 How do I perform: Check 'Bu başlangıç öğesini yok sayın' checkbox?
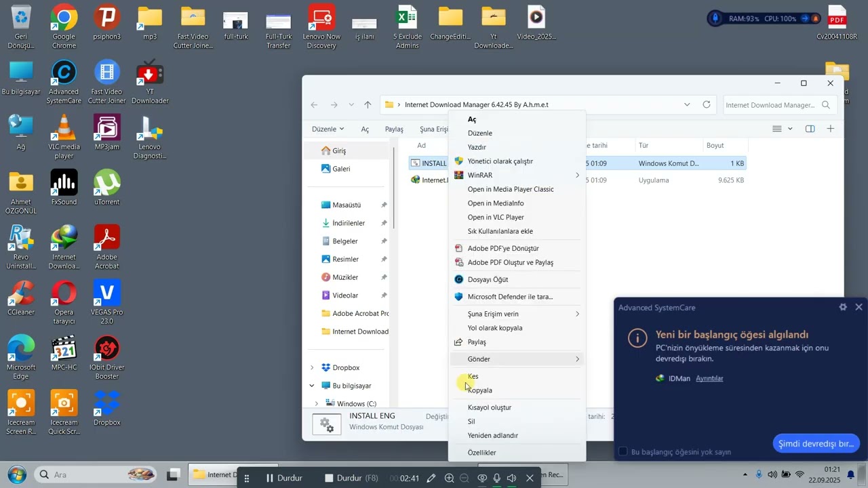623,451
